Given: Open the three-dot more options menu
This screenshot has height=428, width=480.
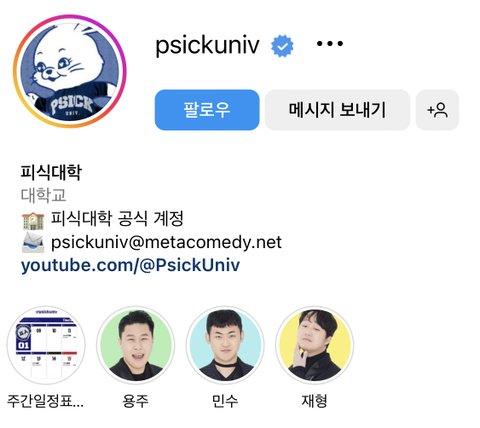Looking at the screenshot, I should point(330,43).
